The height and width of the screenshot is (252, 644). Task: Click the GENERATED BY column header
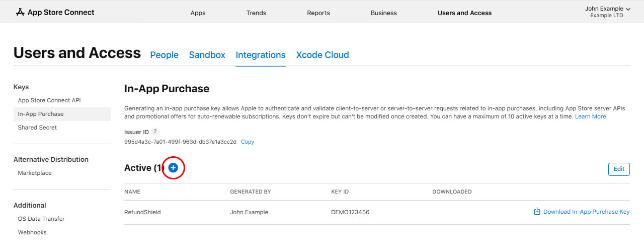(251, 192)
